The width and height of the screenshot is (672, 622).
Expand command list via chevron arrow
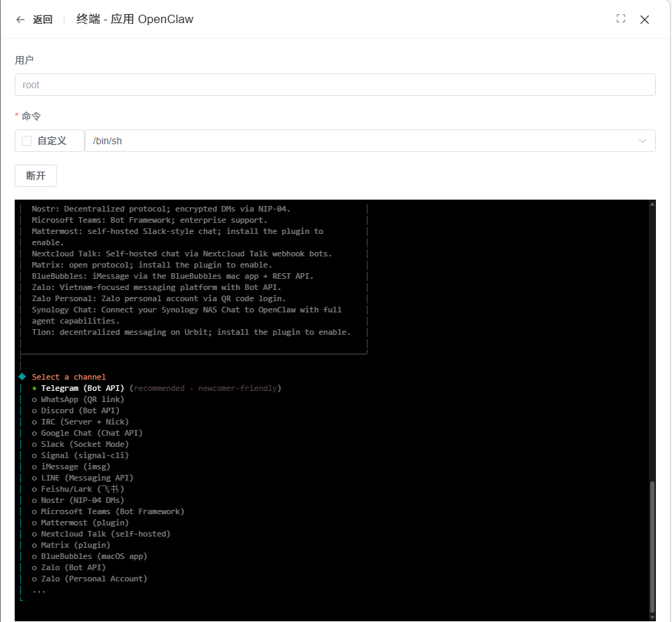click(642, 141)
